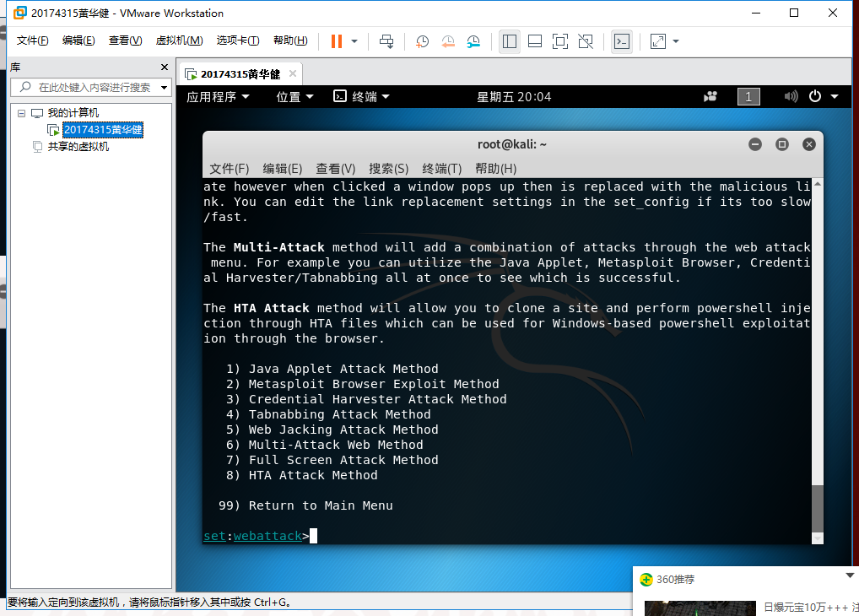
Task: Select 共享的虚拟机 in the library
Action: (78, 147)
